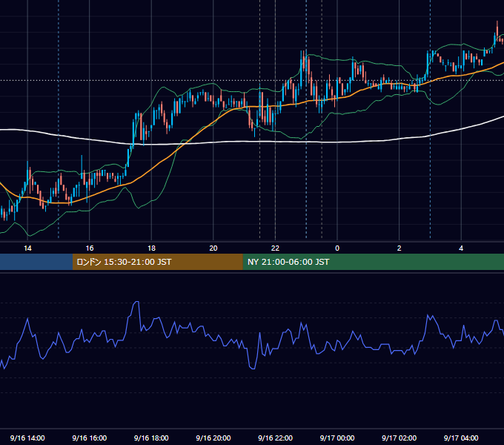Click the NY 21:00-06:00 JST session bar
Viewport: 504px width, 445px height.
pos(373,262)
